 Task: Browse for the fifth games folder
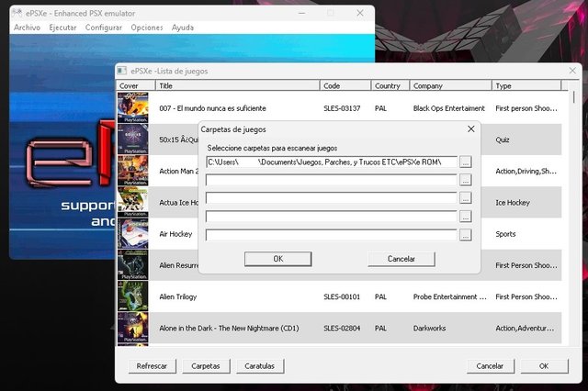(x=466, y=235)
